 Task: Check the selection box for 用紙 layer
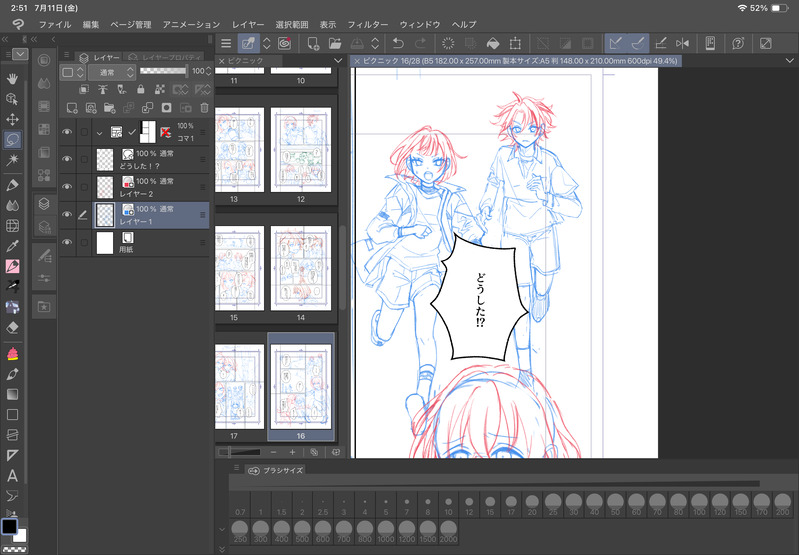click(x=84, y=243)
